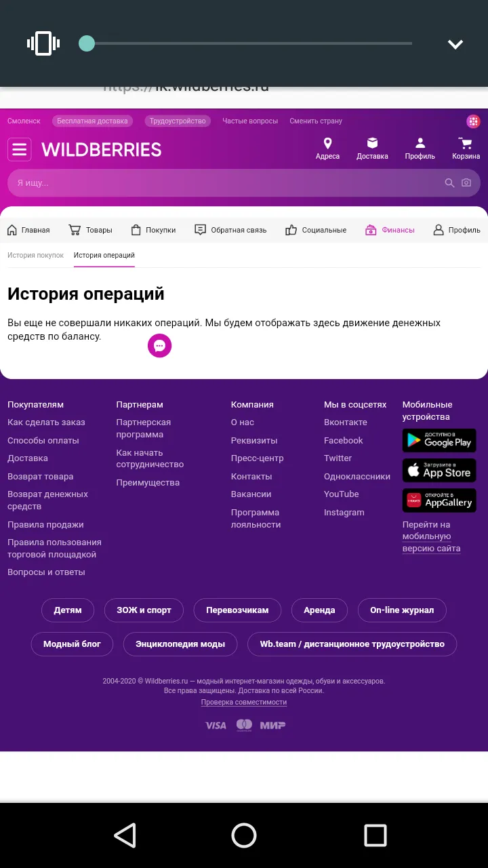Open Частые вопросы link
Image resolution: width=488 pixels, height=868 pixels.
[250, 121]
